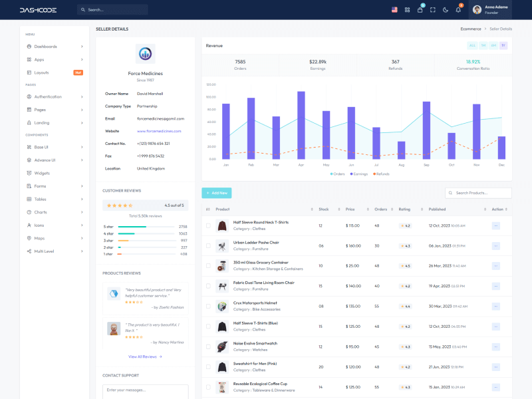532x399 pixels.
Task: Switch revenue chart to ALL tab
Action: click(x=472, y=45)
